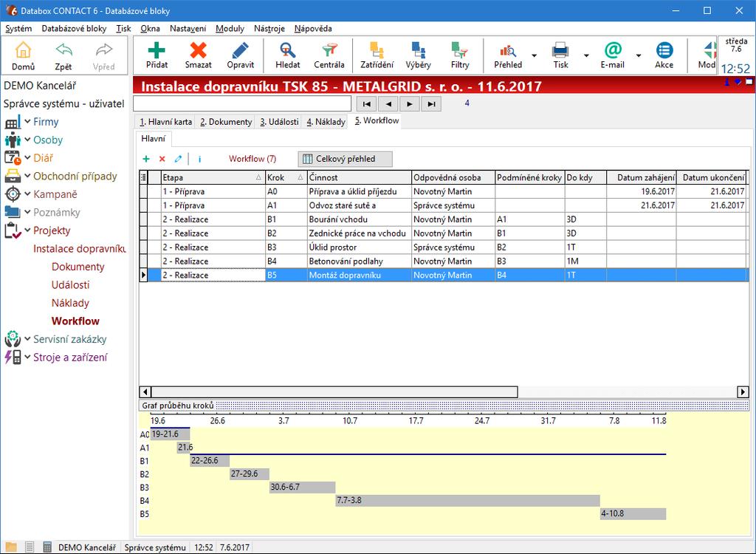756x554 pixels.
Task: Sort by the Etapa column header
Action: tap(213, 177)
